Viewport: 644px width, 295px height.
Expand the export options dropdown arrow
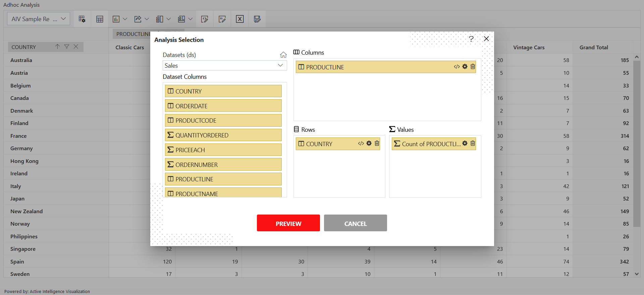tap(147, 19)
